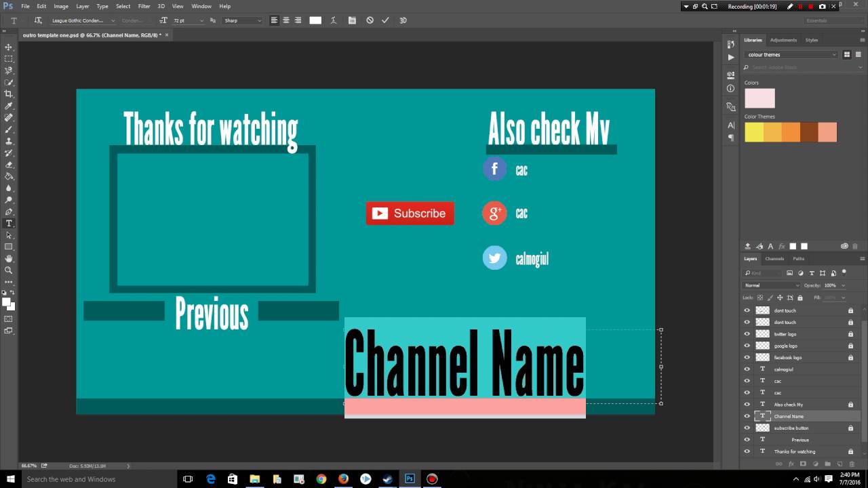
Task: Click the foreground color swatch
Action: 7,302
